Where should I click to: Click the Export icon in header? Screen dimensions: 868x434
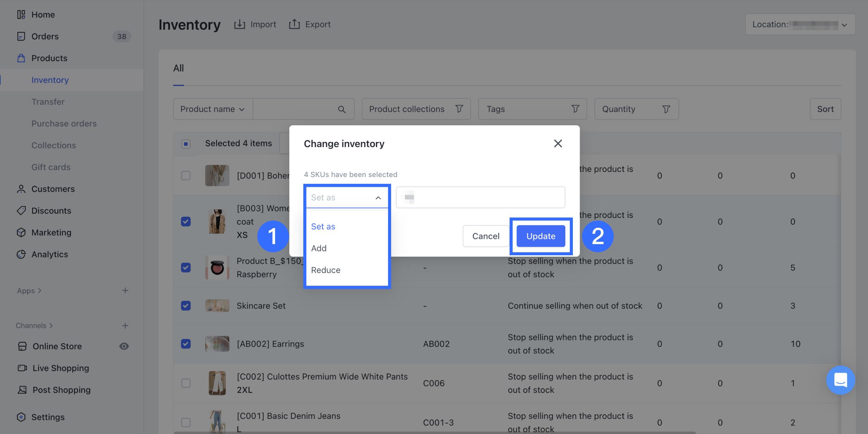294,24
